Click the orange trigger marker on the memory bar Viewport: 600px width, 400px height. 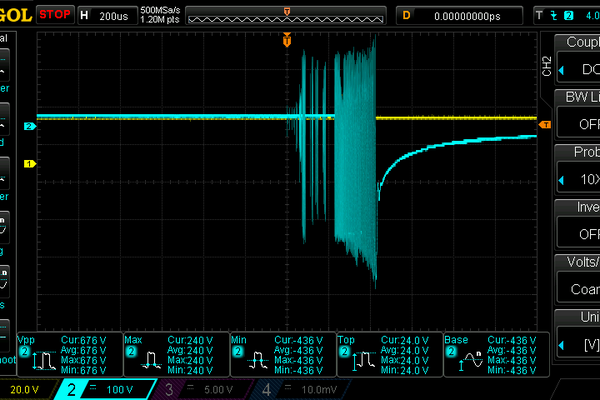(x=287, y=11)
